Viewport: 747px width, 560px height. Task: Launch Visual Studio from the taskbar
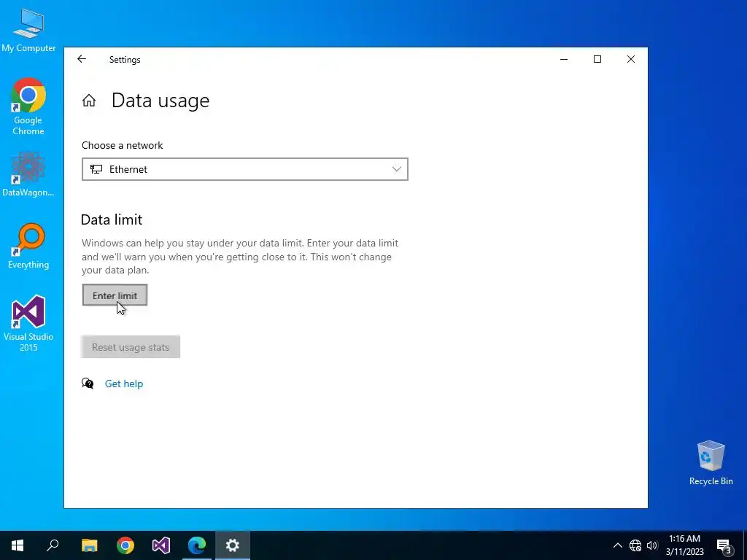pos(161,545)
